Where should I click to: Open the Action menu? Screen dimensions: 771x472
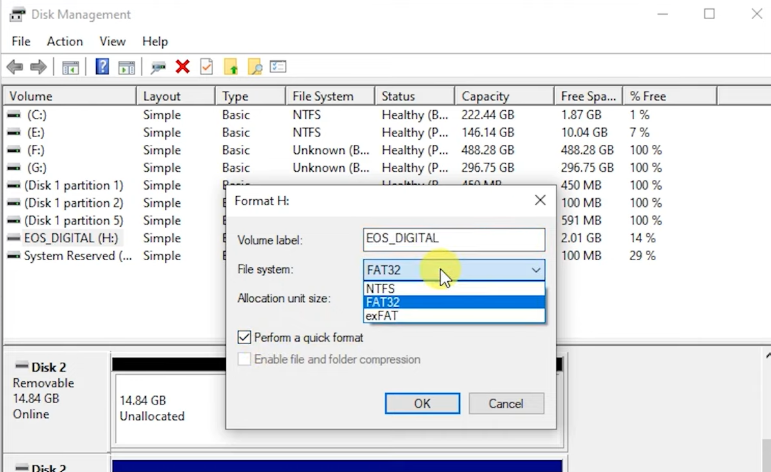point(65,41)
